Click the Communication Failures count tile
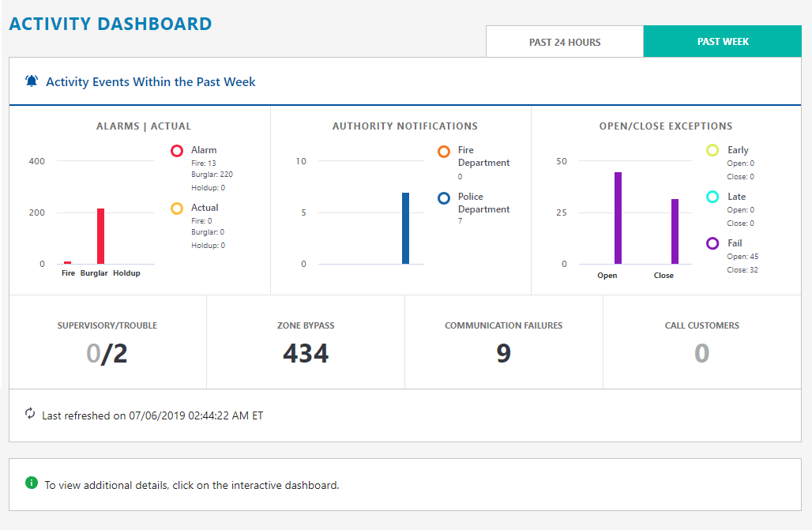The image size is (812, 530). click(x=504, y=343)
